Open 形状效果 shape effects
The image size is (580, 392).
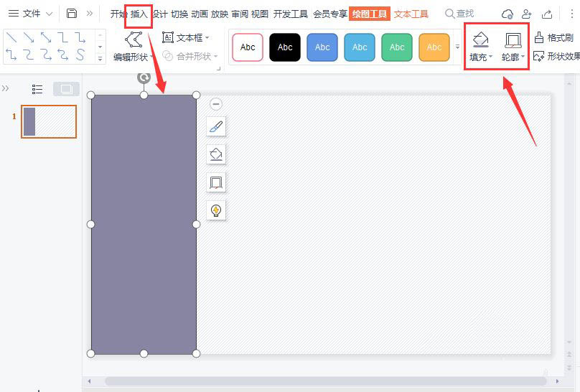click(x=557, y=56)
